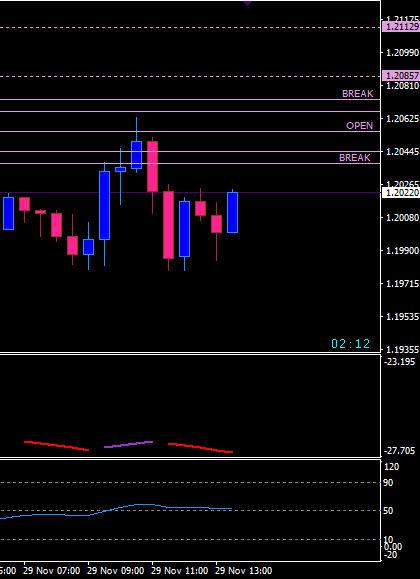Click the OPEN level label

[x=359, y=126]
